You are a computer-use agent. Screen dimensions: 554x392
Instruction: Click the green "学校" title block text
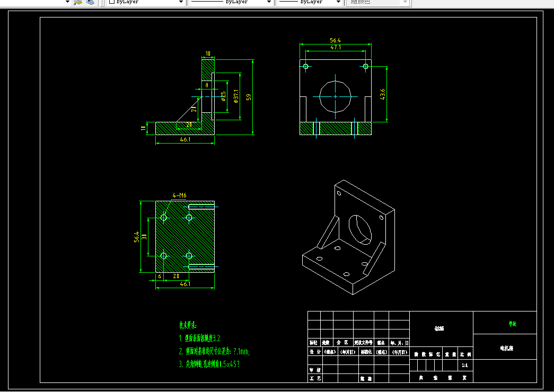pos(512,324)
